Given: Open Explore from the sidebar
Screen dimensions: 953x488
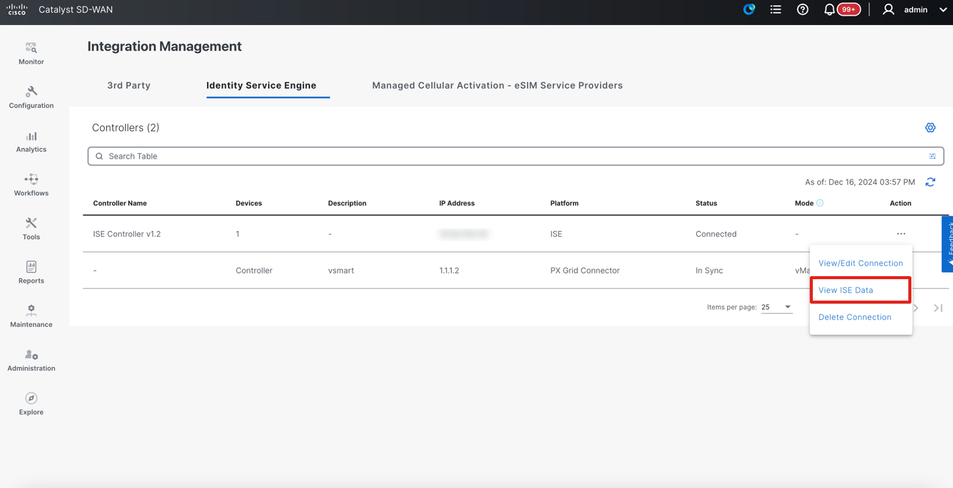Looking at the screenshot, I should coord(31,404).
